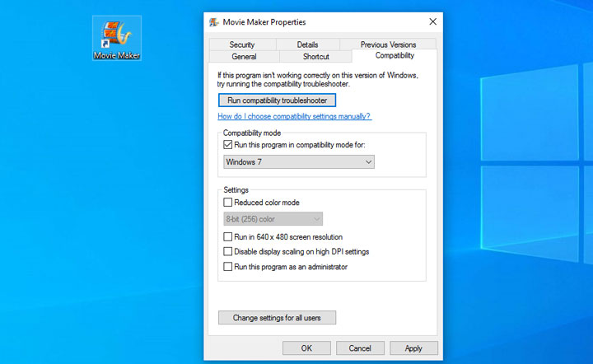Check Disable display scaling on high DPI
Viewport: 593px width, 364px height.
click(227, 251)
